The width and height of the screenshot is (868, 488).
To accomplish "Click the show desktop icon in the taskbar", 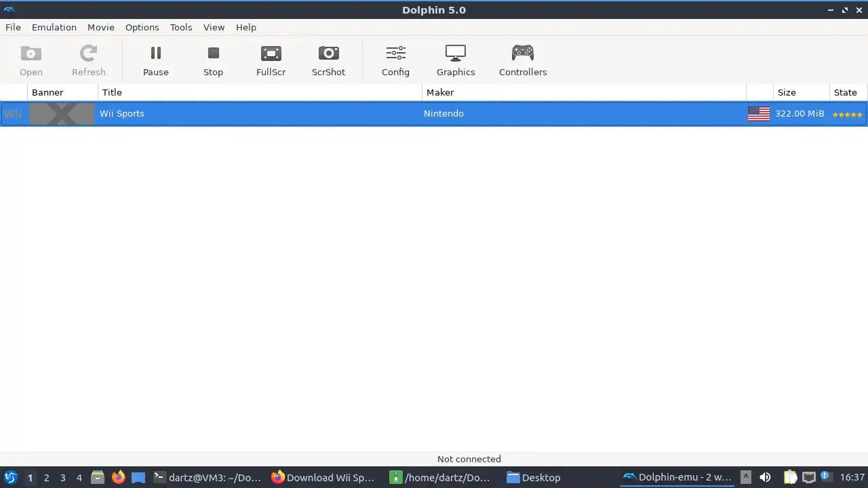I will (138, 477).
